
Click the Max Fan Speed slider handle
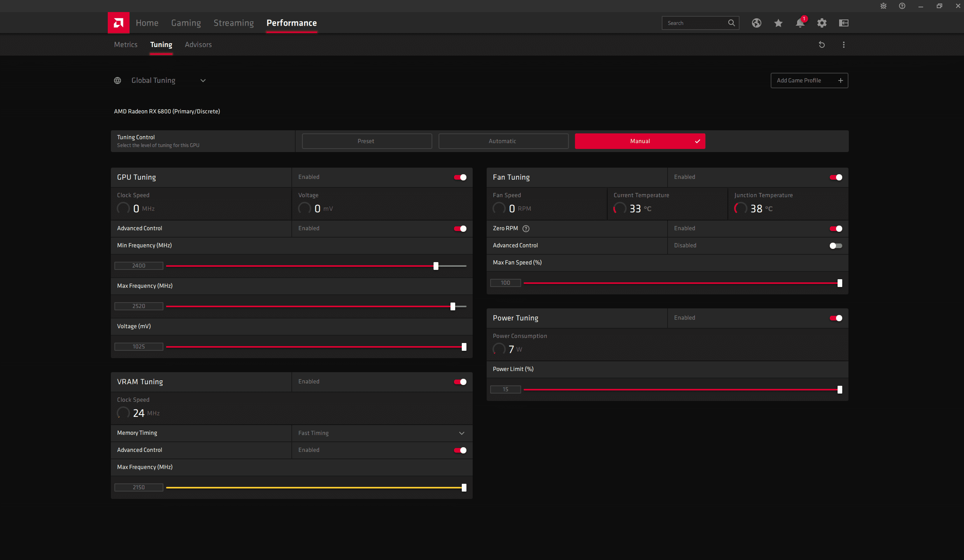point(840,283)
